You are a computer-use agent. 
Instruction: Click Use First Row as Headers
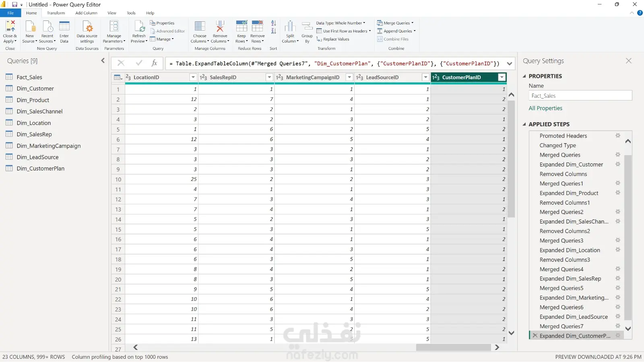click(x=343, y=31)
